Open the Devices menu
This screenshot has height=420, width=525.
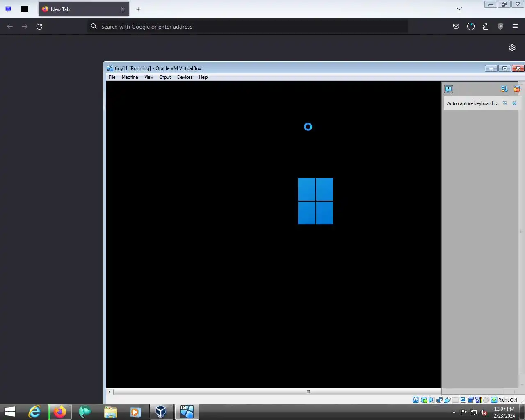pos(185,77)
